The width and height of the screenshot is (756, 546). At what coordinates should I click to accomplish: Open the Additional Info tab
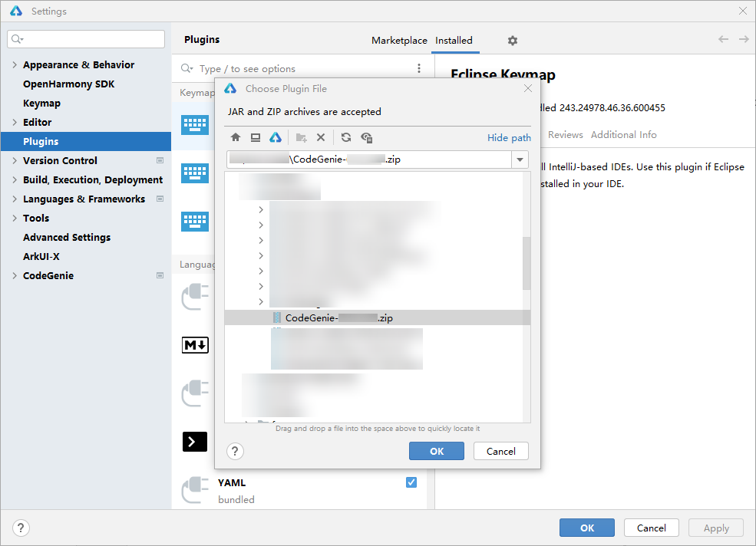[x=623, y=135]
